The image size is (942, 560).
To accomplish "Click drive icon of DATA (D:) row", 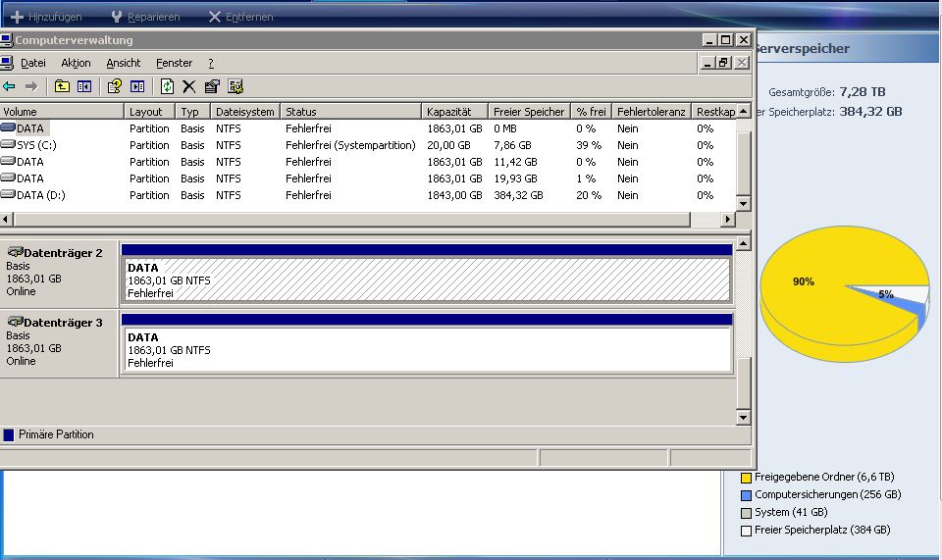I will [x=8, y=194].
